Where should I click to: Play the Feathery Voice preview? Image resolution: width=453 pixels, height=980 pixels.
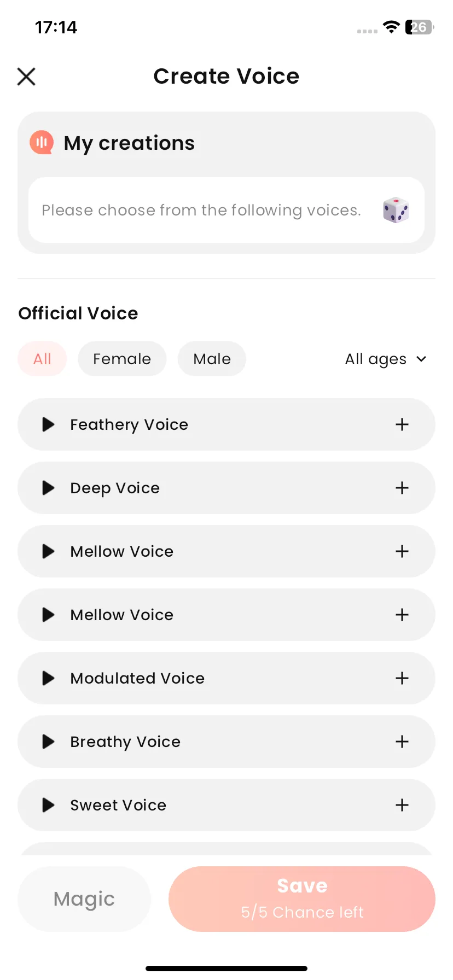pos(49,424)
